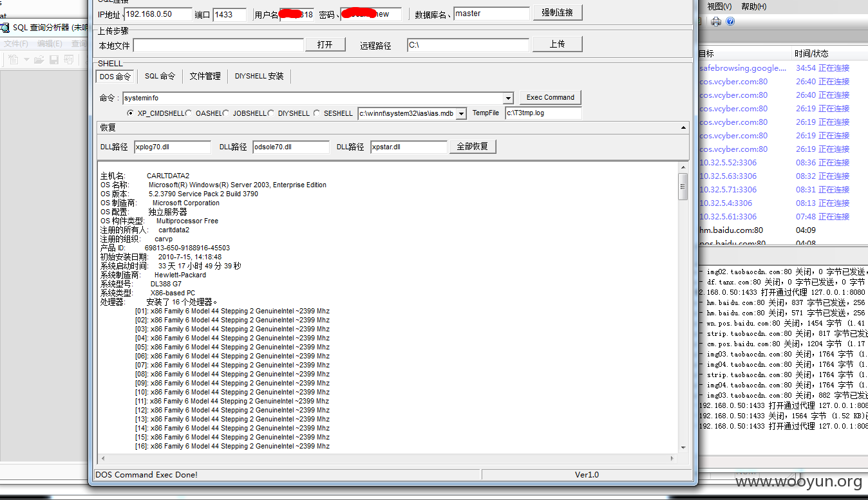Open the 编辑(E) menu in SQL Query Analyzer
Image resolution: width=868 pixels, height=500 pixels.
click(50, 44)
